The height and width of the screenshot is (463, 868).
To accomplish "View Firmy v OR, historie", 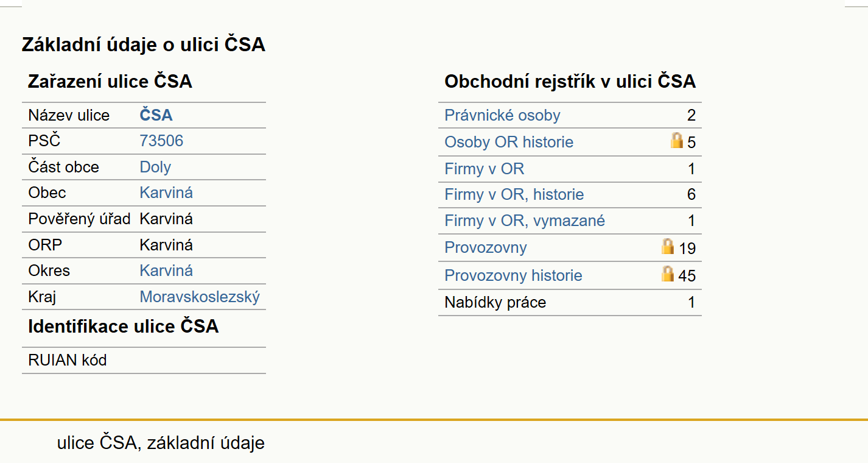I will tap(514, 195).
